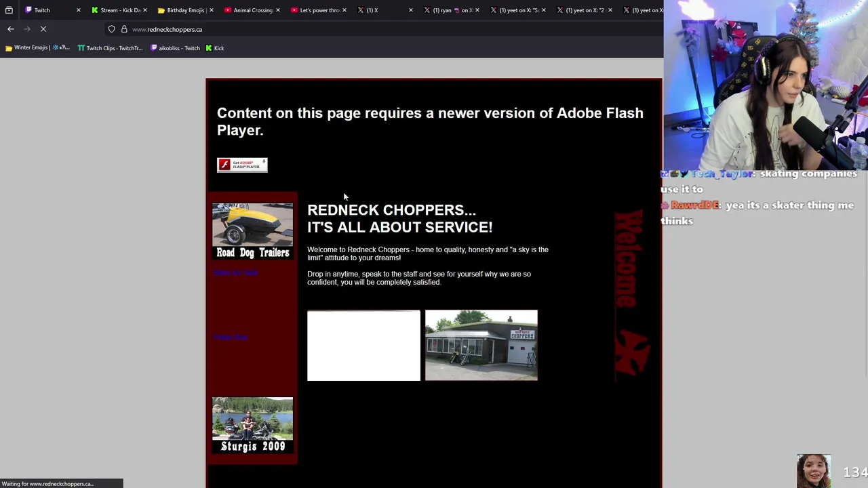Click the upper faint blue sidebar link
The height and width of the screenshot is (488, 868).
click(235, 273)
